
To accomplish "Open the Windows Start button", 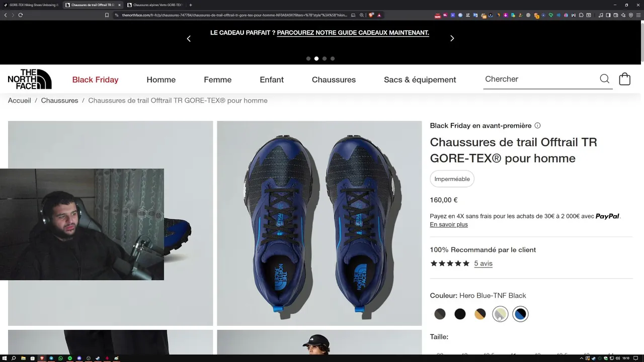I will (5, 358).
